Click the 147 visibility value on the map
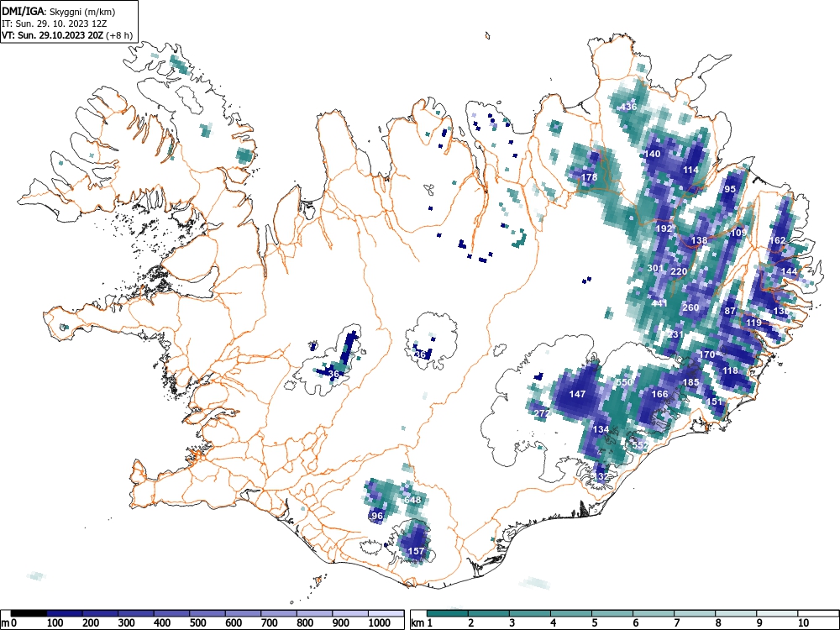 [577, 394]
